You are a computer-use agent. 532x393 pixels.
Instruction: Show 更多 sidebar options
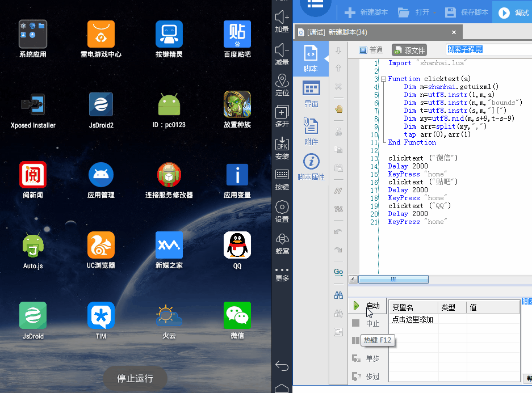[x=282, y=275]
